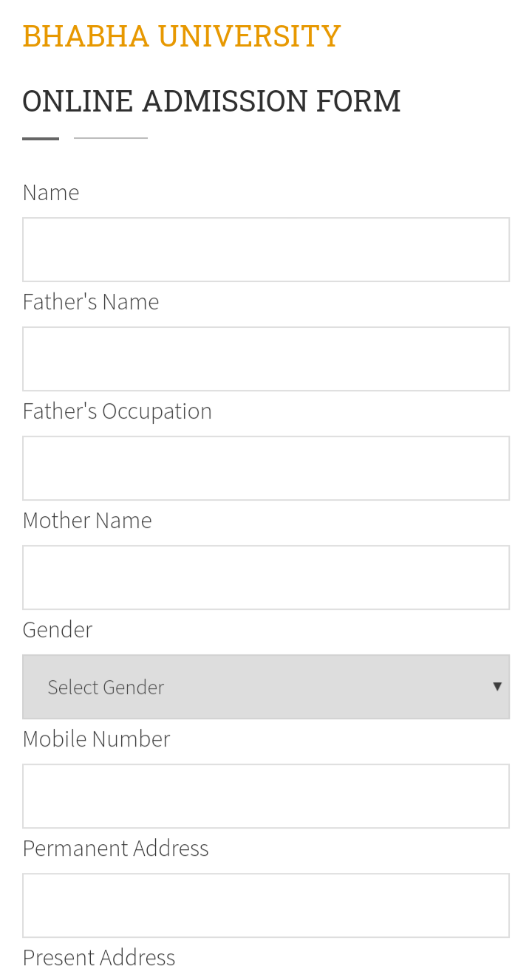
Task: Click inside the Name input field
Action: [x=266, y=249]
